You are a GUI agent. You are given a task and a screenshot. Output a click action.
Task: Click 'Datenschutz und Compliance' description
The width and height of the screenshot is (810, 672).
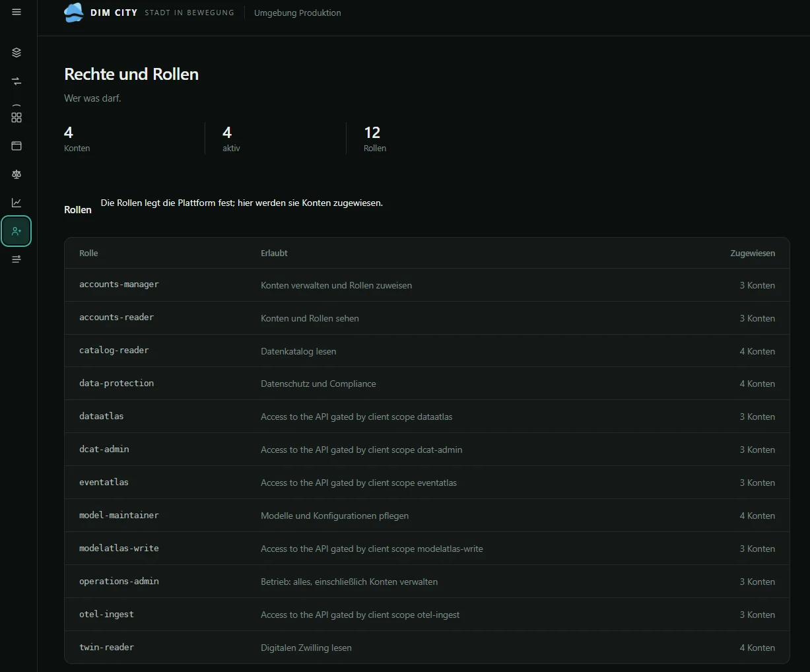318,384
